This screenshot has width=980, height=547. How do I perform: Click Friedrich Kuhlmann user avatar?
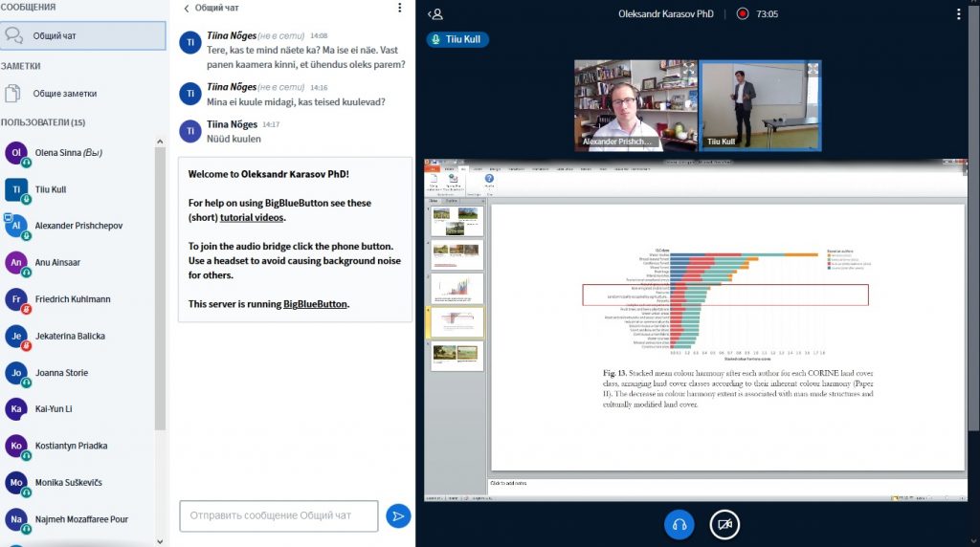(x=16, y=299)
